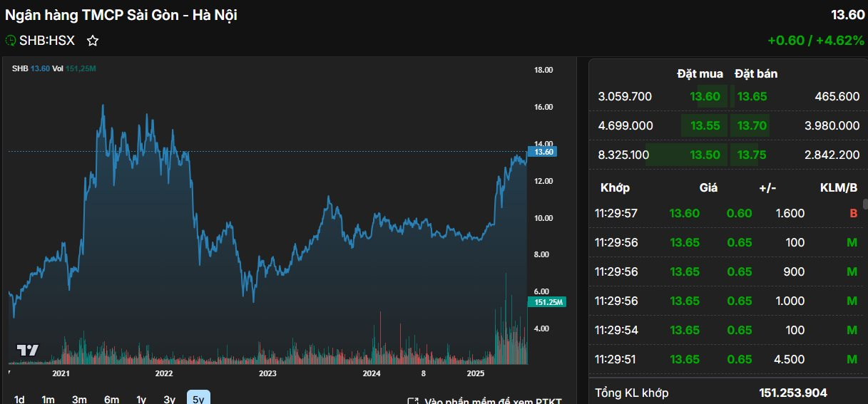The image size is (868, 404).
Task: Click the 'Giá' column header
Action: point(708,187)
